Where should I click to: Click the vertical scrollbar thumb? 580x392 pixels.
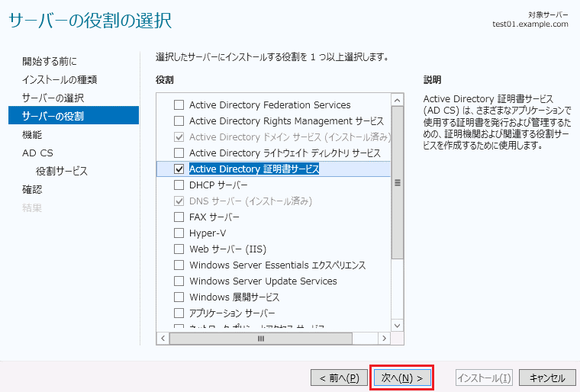point(398,183)
